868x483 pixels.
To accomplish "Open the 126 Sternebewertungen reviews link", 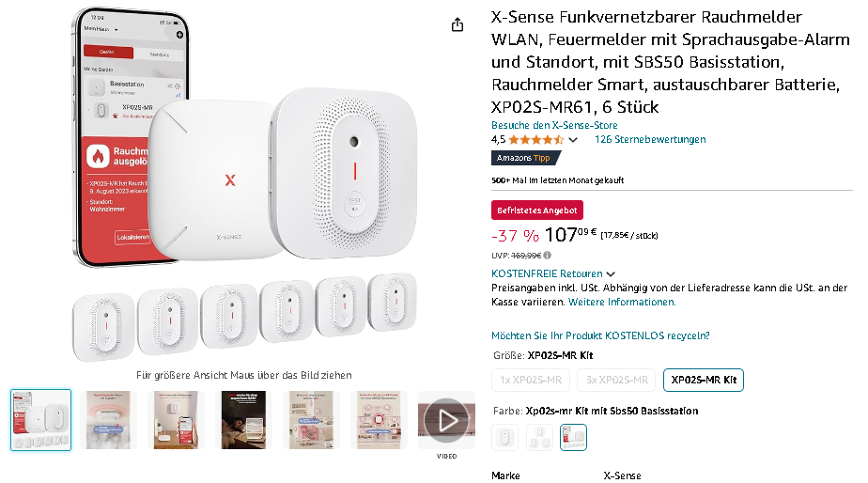I will [x=650, y=140].
